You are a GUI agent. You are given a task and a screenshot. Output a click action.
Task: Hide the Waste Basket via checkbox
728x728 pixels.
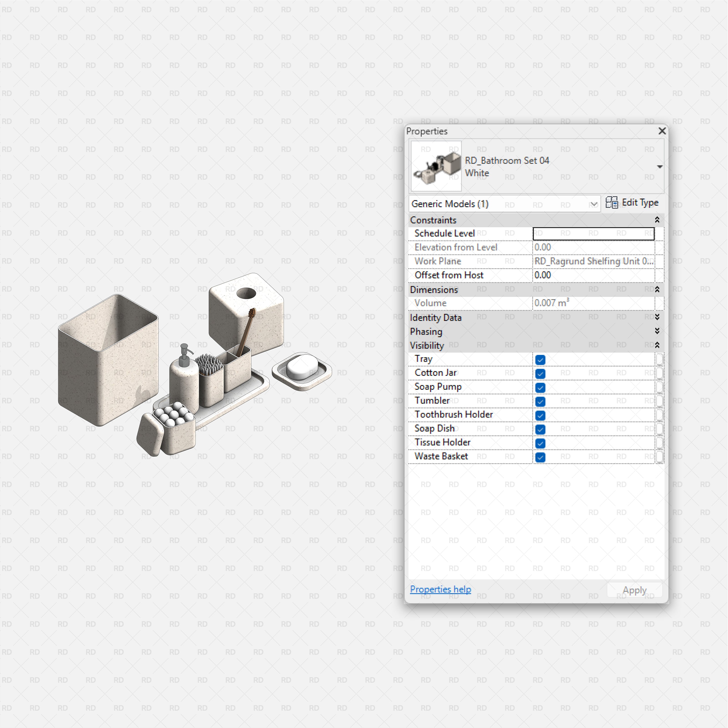[x=540, y=458]
